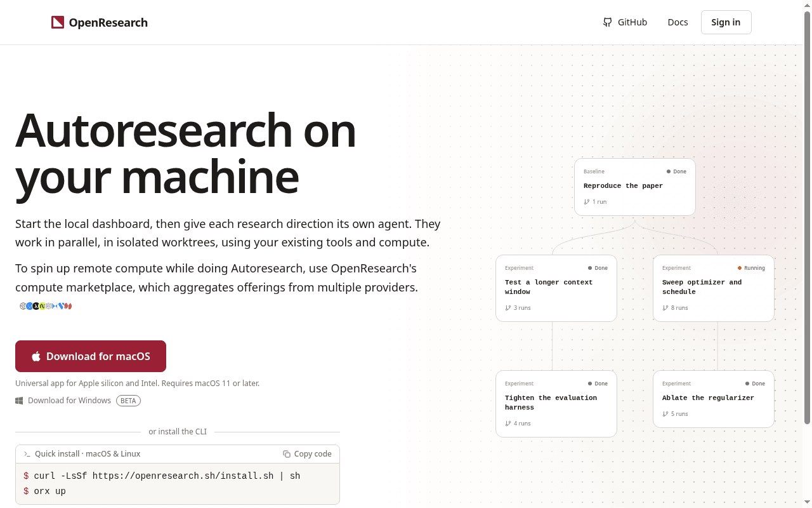Open Sweep optimizer and schedule card
The image size is (812, 508).
pos(713,288)
